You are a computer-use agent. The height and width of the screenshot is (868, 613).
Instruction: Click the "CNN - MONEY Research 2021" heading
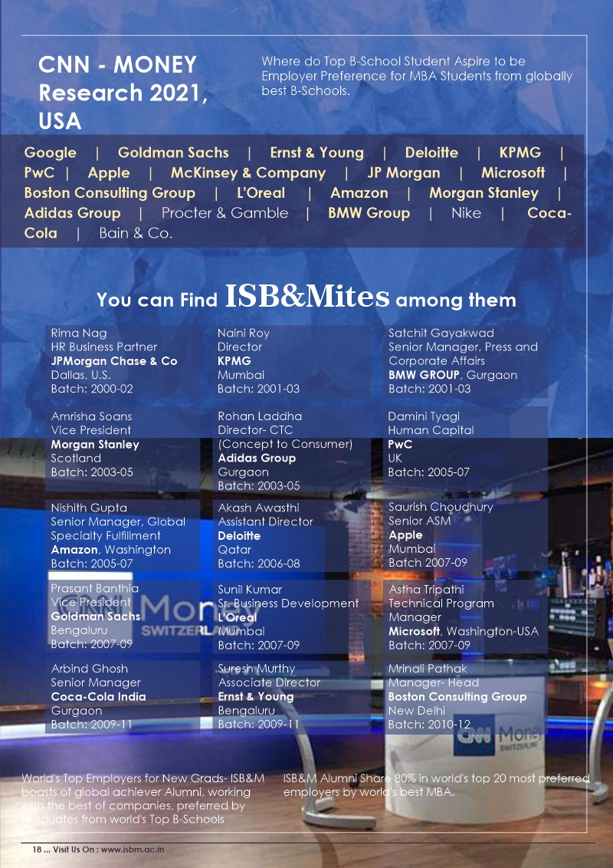click(123, 92)
